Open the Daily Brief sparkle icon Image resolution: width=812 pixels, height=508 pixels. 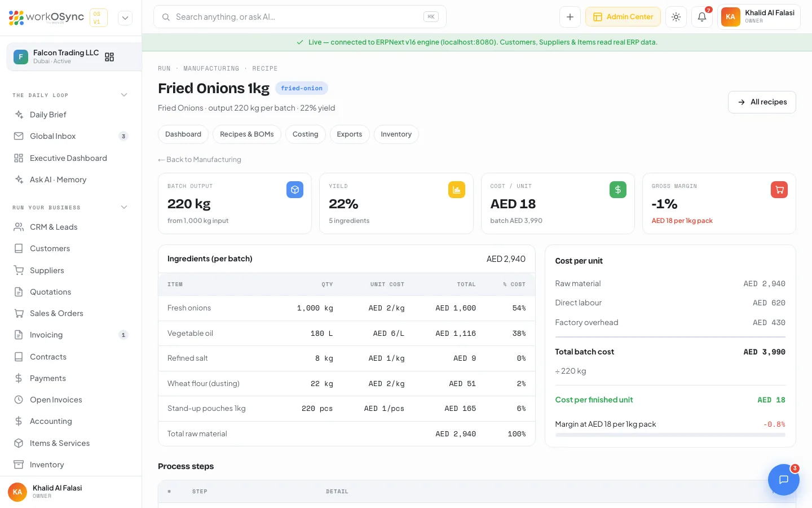point(19,115)
